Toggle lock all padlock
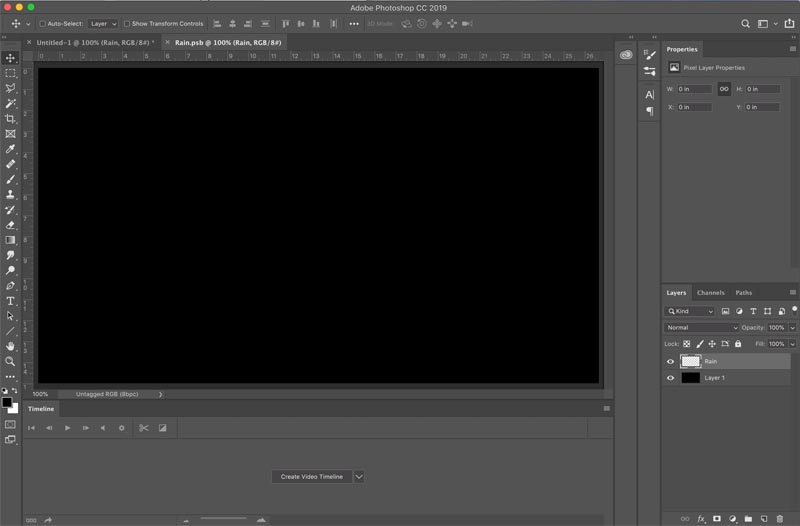Viewport: 800px width, 526px height. [738, 344]
